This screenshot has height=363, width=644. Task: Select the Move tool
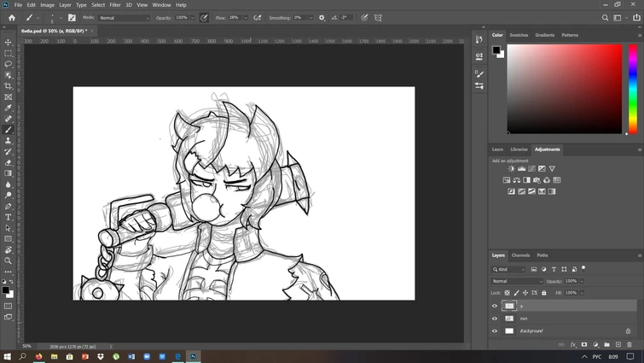pos(9,42)
